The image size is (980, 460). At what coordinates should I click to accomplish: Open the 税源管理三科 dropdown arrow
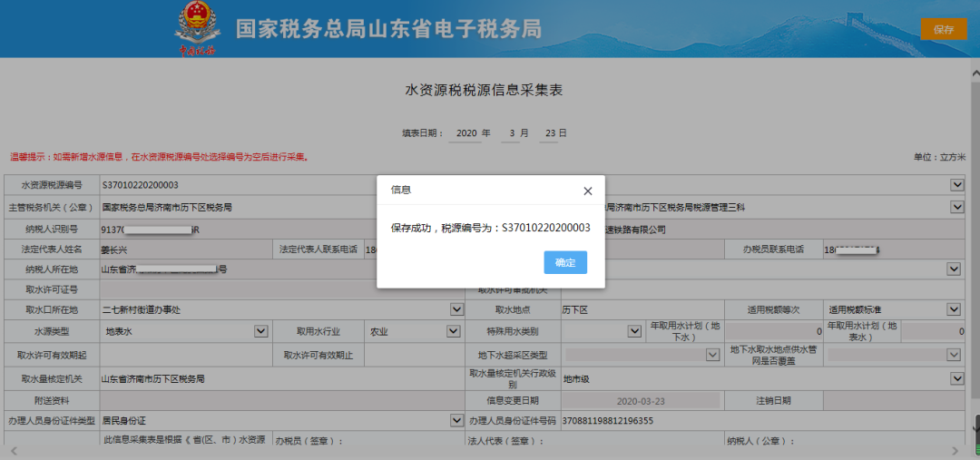coord(956,207)
